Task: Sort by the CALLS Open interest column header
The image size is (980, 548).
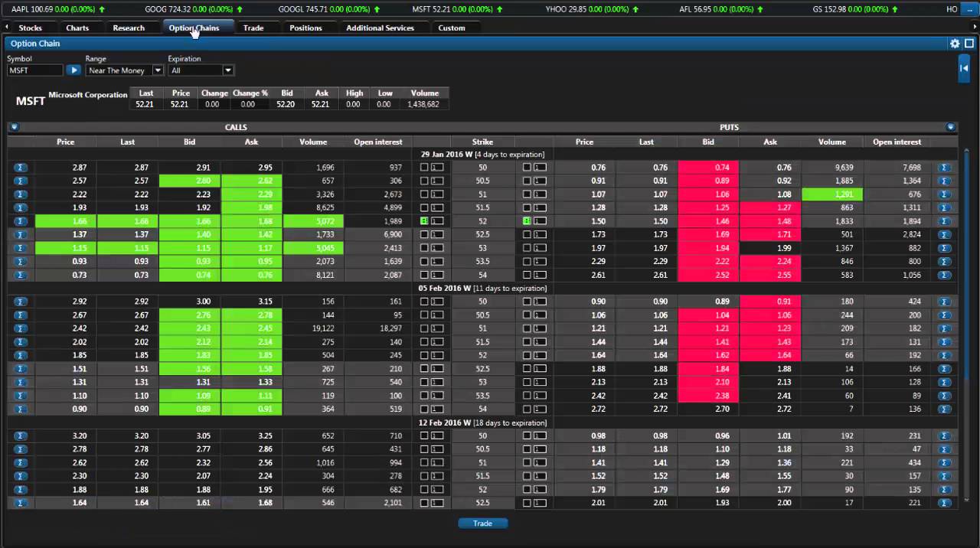Action: coord(377,142)
